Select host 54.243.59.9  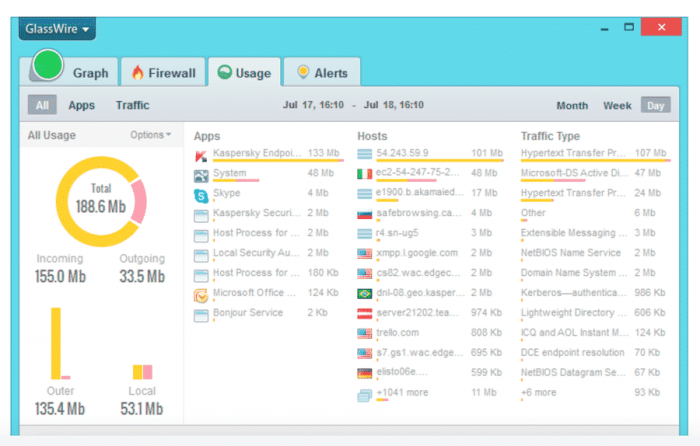pos(430,154)
